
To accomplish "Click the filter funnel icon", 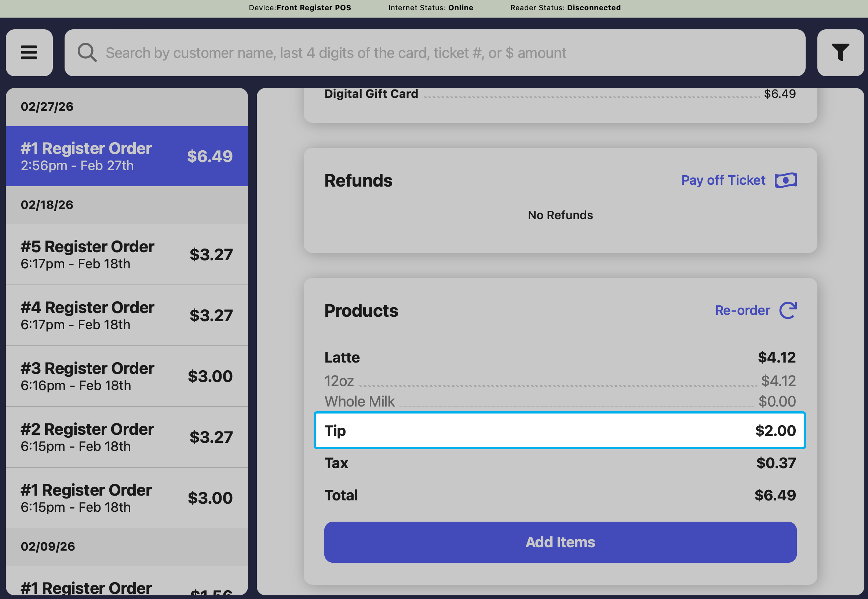I will 840,52.
